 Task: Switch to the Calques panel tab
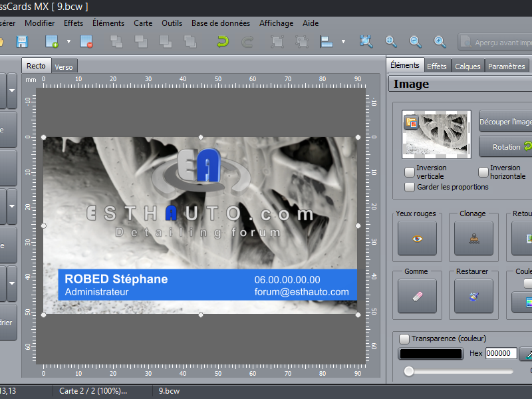[467, 66]
